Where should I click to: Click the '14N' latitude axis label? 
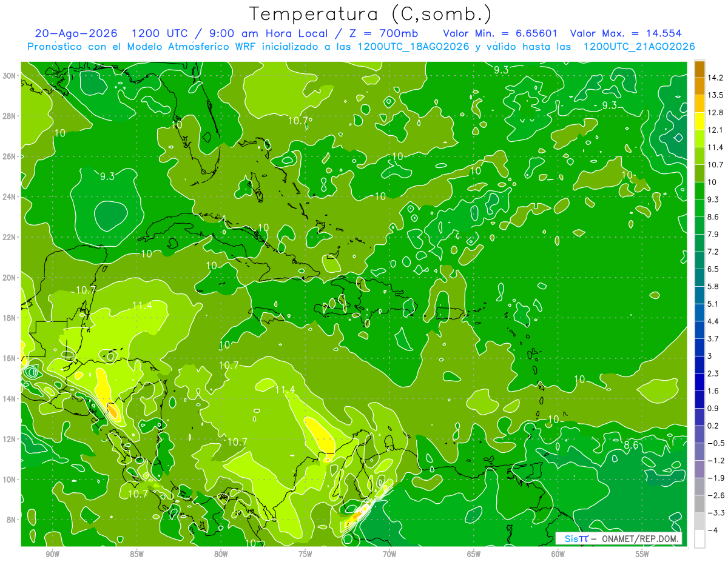(10, 399)
